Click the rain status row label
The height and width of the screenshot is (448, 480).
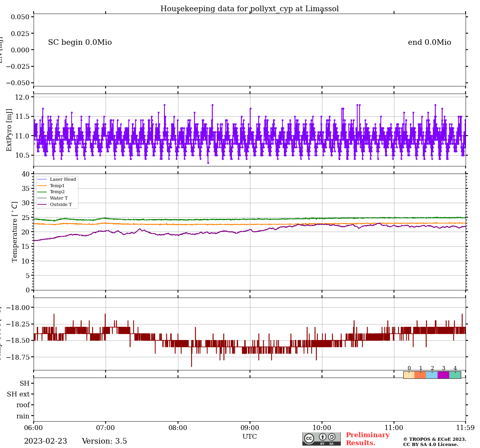coord(23,416)
